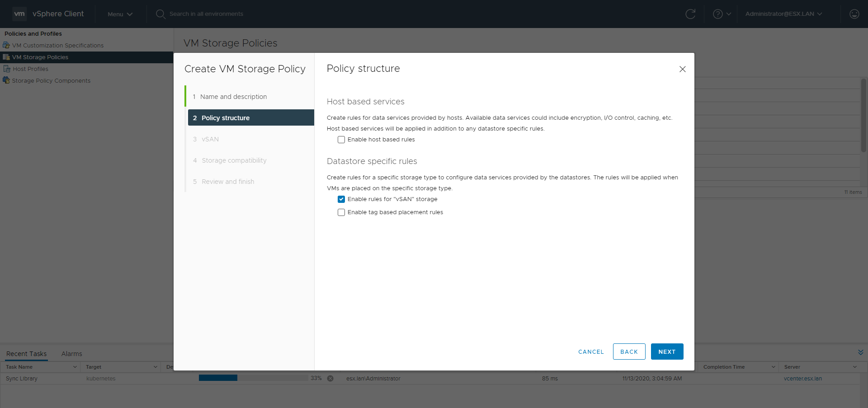The height and width of the screenshot is (408, 868).
Task: Click the refresh icon in top bar
Action: coord(690,14)
